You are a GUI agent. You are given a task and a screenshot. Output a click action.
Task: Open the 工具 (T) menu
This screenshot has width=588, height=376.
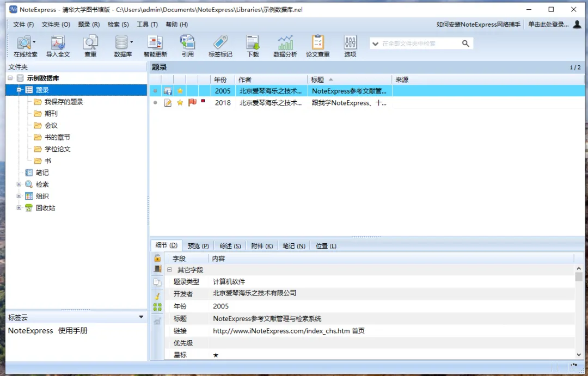[x=147, y=24]
